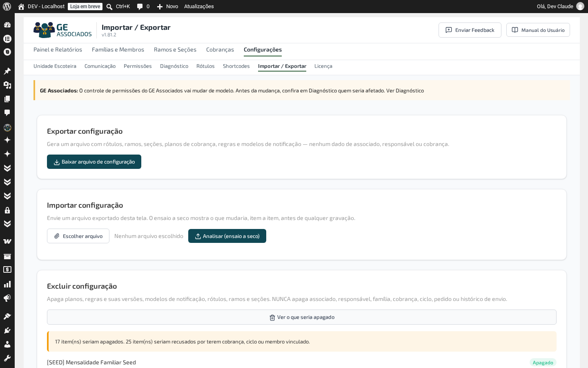Open the Unidade Escoteira subtab
This screenshot has width=588, height=368.
point(55,66)
